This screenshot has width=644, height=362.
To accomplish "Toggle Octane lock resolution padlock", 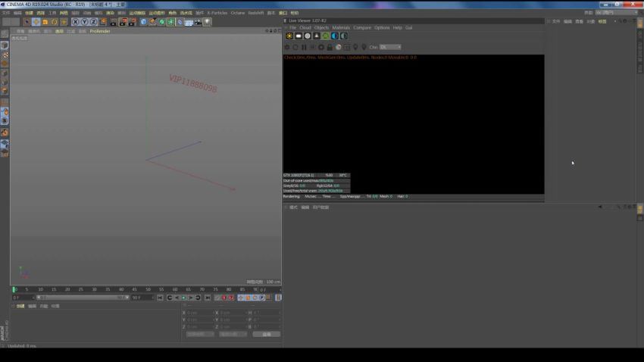I will coord(330,47).
